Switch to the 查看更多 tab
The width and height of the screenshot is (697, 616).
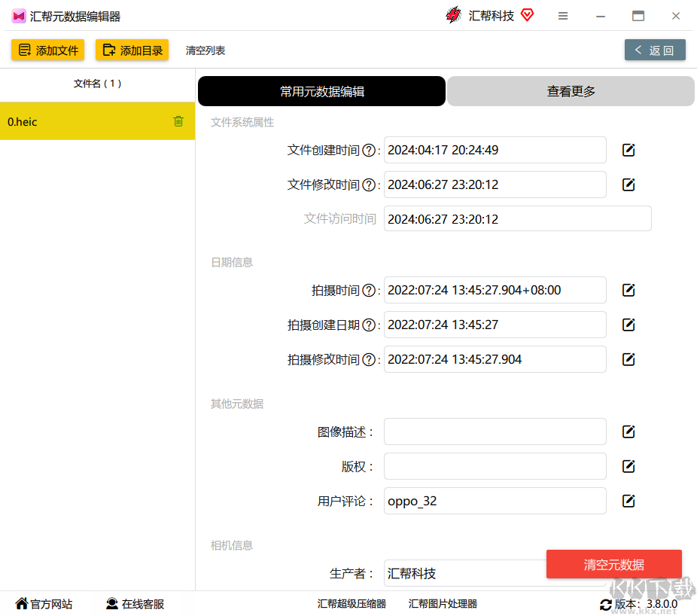pos(570,90)
